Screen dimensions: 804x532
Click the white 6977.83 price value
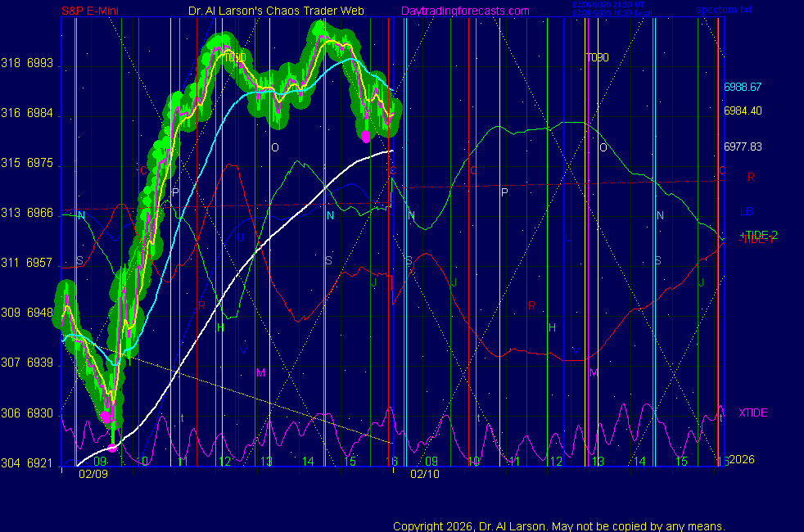coord(743,147)
